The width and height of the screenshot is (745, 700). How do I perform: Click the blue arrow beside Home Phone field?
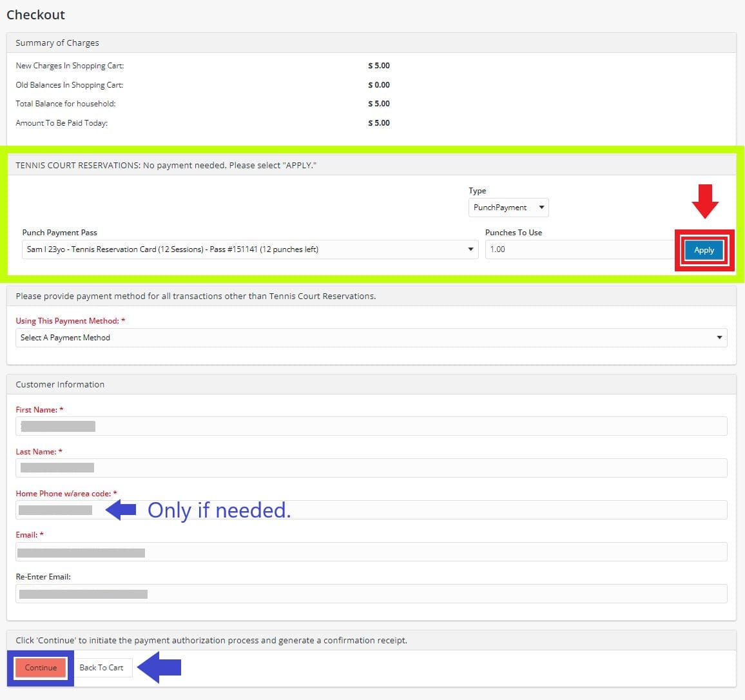coord(121,510)
